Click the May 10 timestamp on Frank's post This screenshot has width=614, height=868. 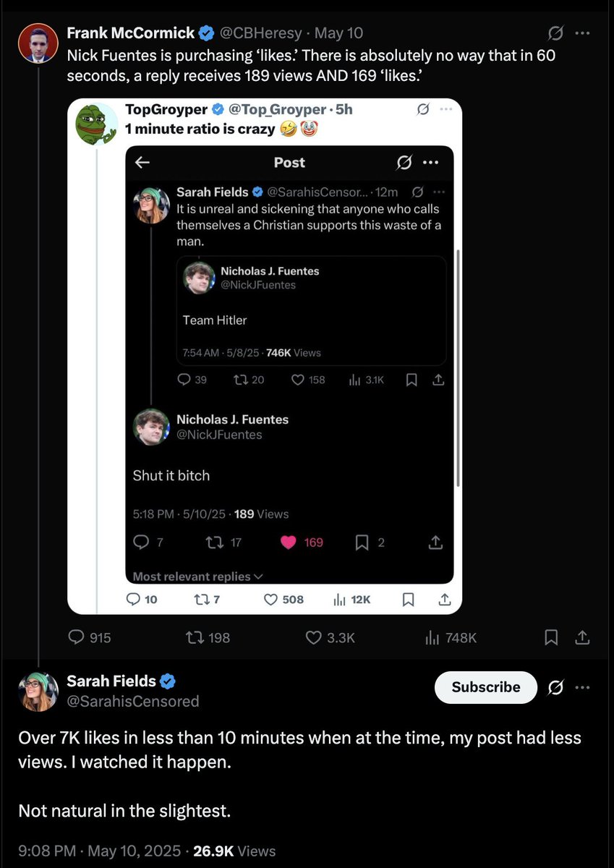[x=338, y=33]
